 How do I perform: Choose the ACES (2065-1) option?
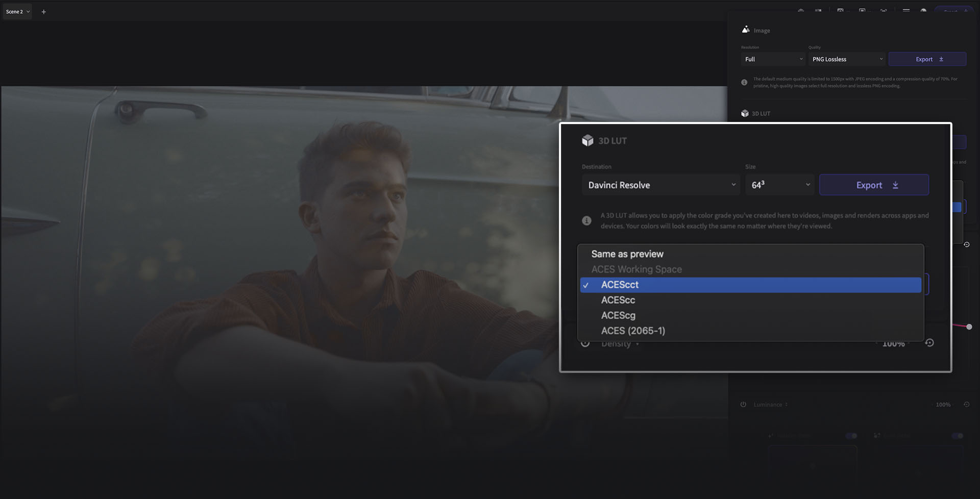(x=633, y=331)
